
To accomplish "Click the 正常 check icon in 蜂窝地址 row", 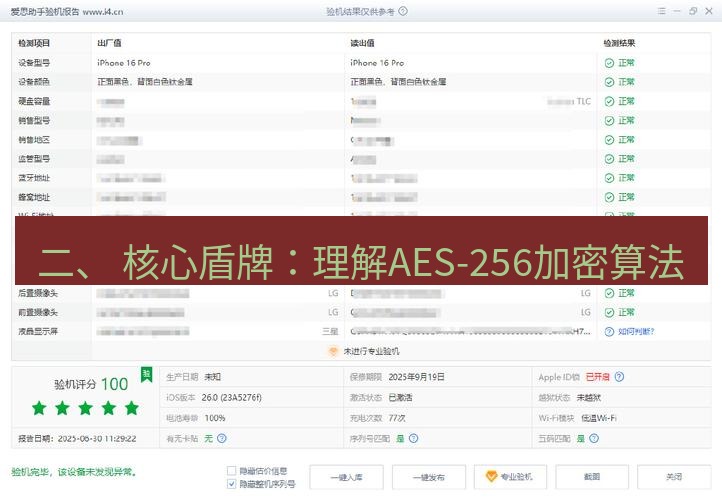I will [x=609, y=198].
